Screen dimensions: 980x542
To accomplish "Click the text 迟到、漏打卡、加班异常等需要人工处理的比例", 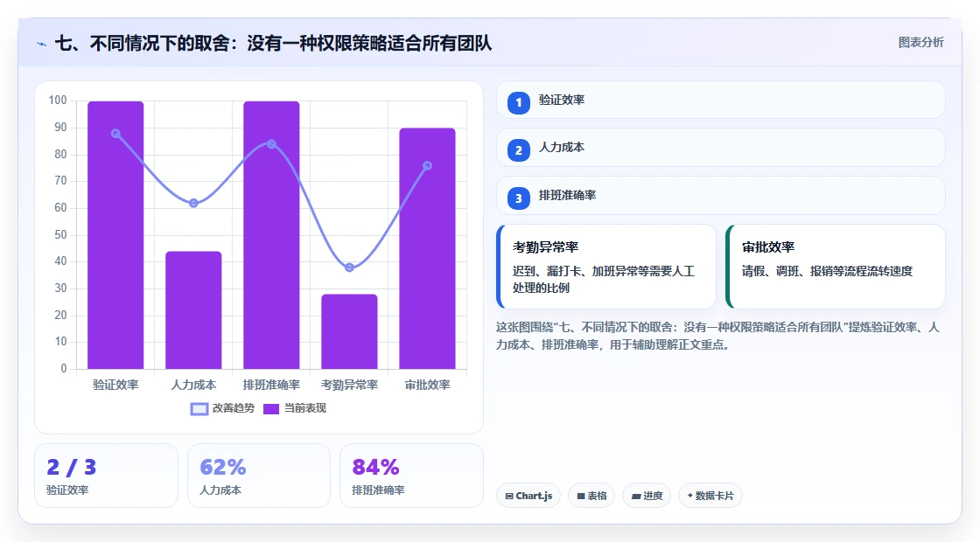I will [604, 280].
